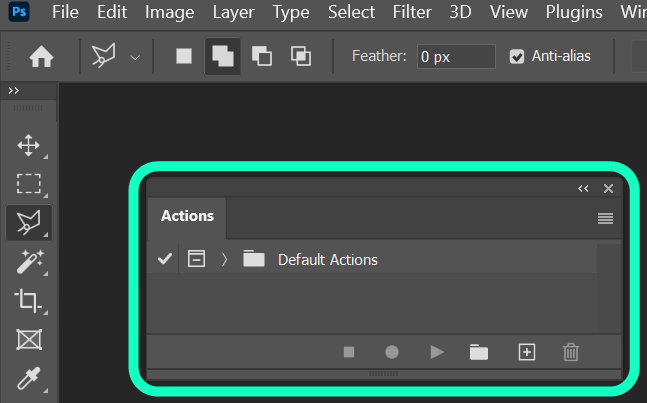Choose Intersect with selection mode icon
Screen dimensions: 647x403
(301, 56)
